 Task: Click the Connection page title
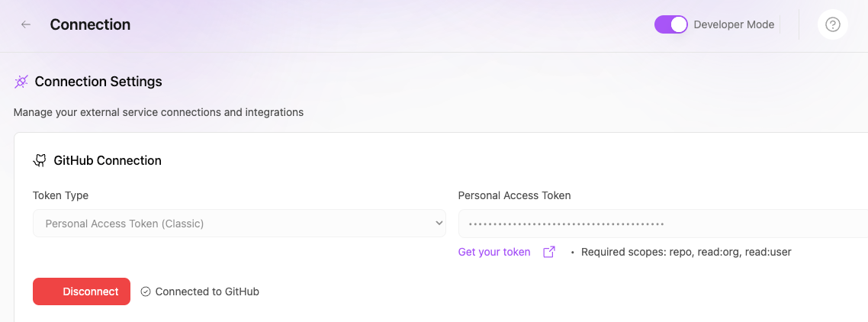pos(90,24)
